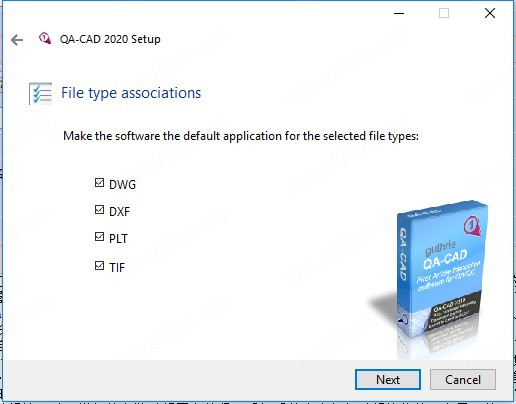This screenshot has width=516, height=404.
Task: Click the QA-CAD 2020 Setup title
Action: (110, 39)
